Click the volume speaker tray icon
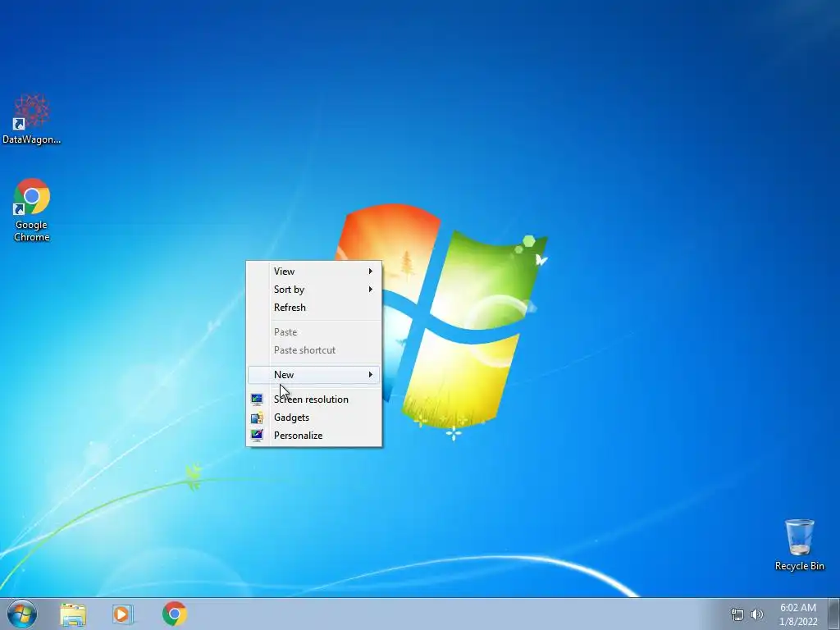 pyautogui.click(x=756, y=614)
